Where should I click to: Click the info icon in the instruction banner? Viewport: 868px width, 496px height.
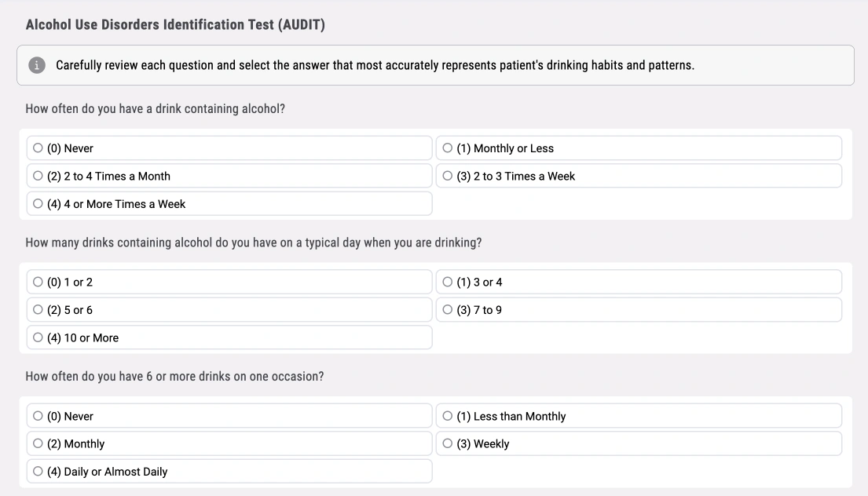click(37, 65)
